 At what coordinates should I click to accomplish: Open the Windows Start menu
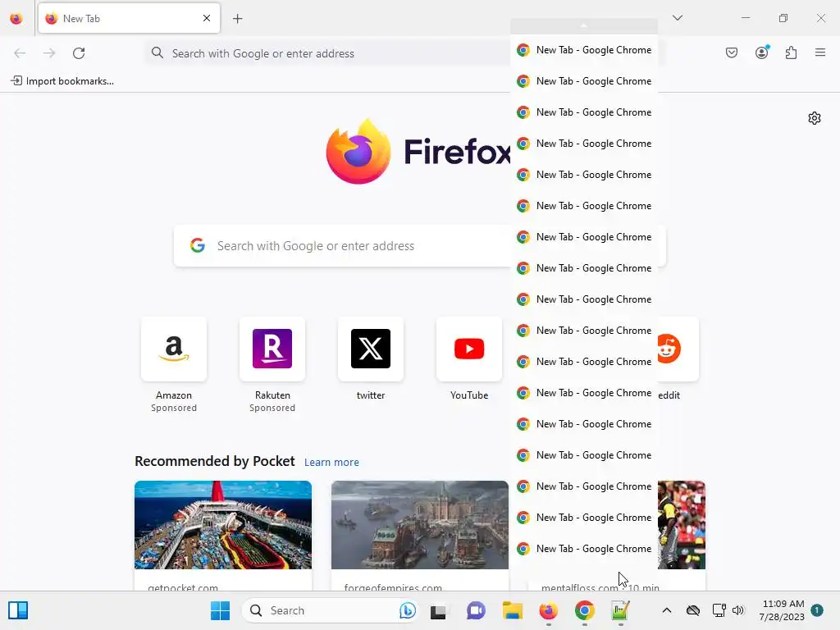(x=220, y=610)
